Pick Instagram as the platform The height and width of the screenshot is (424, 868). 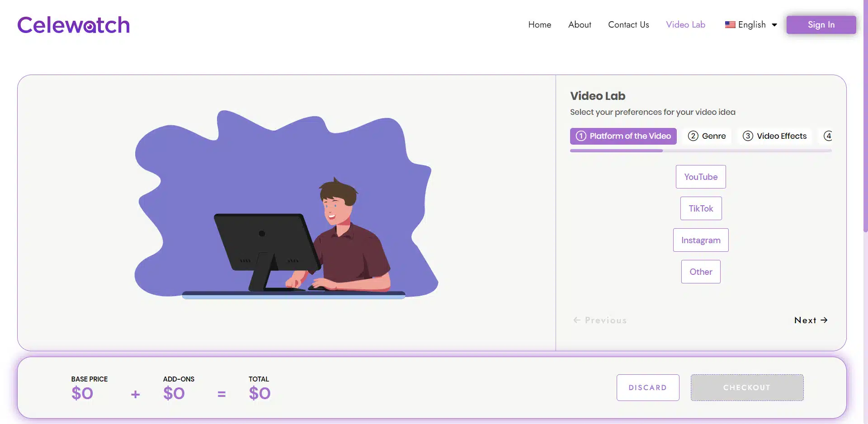[x=701, y=240]
